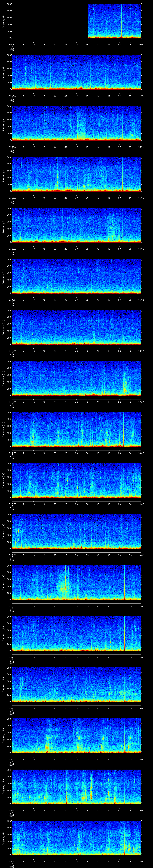Click the Frequency (Hz) label of top plot
153x868 pixels.
pyautogui.click(x=3, y=21)
